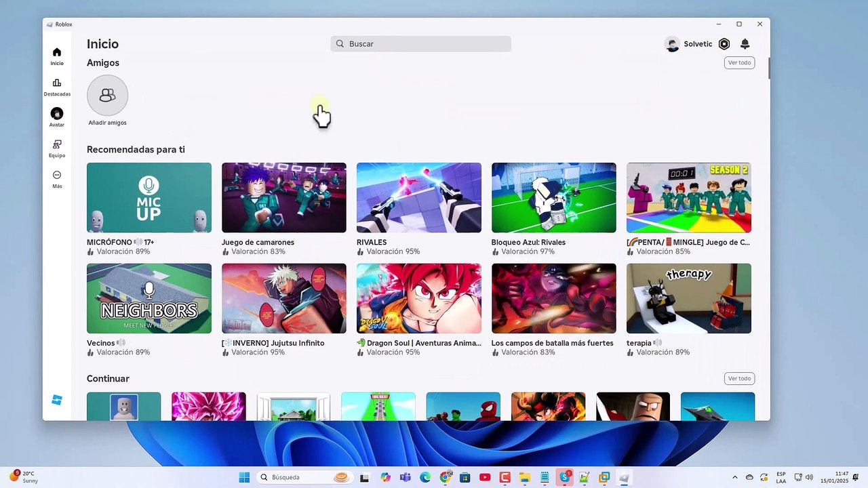Open the volume icon in system tray
868x488 pixels.
coord(809,477)
